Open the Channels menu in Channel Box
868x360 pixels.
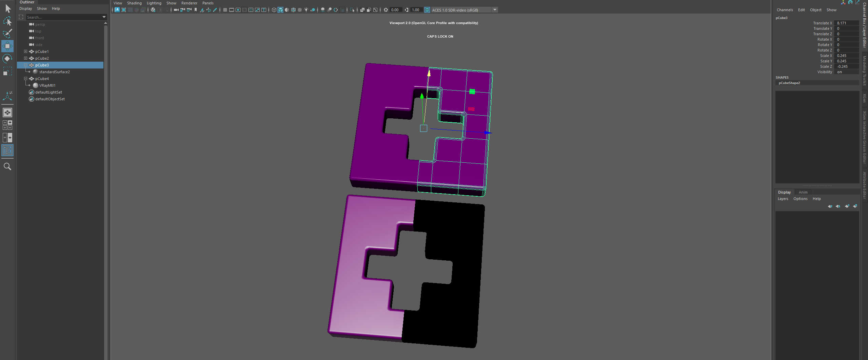click(x=785, y=10)
